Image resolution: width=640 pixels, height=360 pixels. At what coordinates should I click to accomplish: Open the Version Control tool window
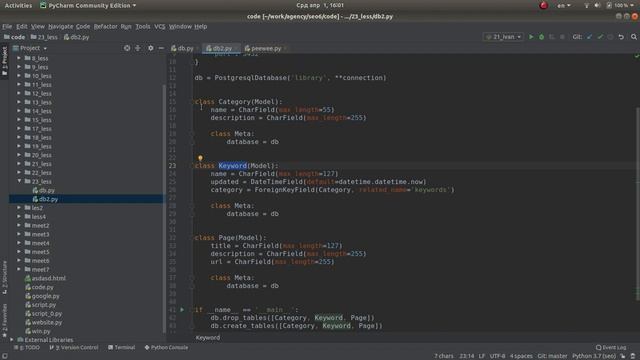(74, 348)
